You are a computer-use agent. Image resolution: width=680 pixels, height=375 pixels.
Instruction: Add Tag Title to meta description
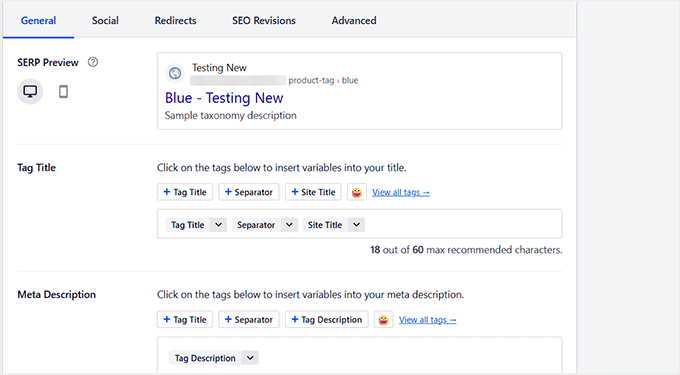pos(185,320)
